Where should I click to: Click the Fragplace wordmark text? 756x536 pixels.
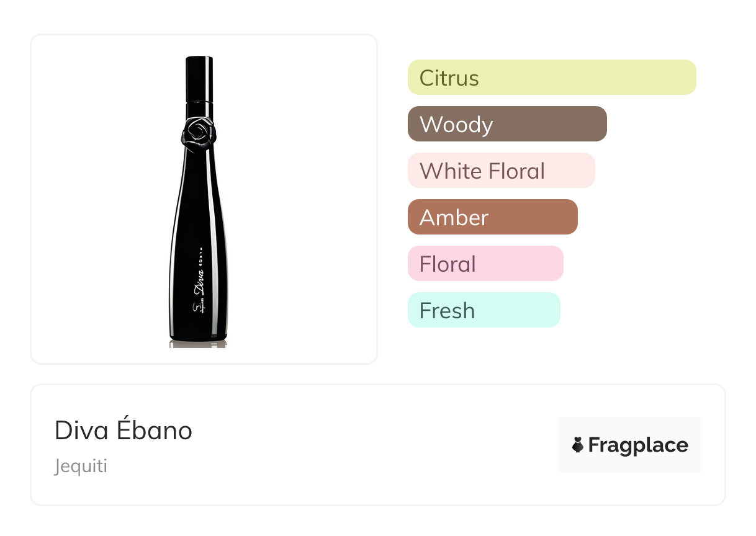click(x=638, y=445)
